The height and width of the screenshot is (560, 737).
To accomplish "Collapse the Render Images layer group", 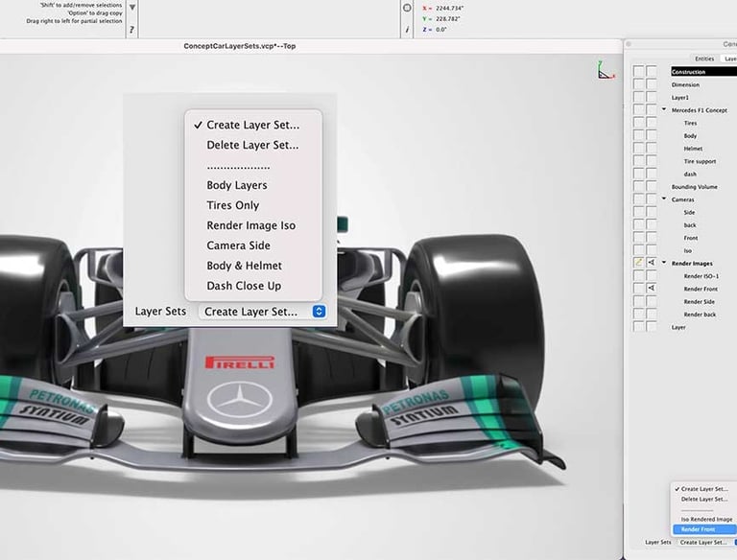I will click(x=664, y=263).
